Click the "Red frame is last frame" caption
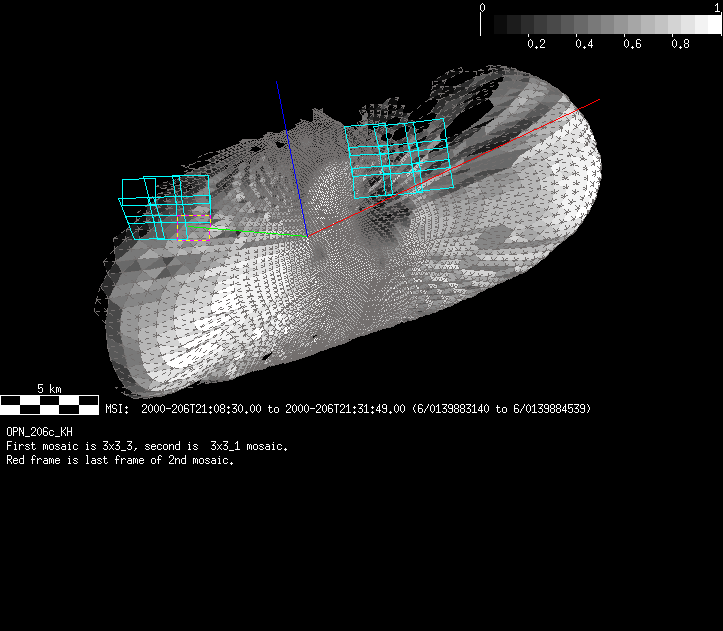The width and height of the screenshot is (723, 631). click(119, 460)
